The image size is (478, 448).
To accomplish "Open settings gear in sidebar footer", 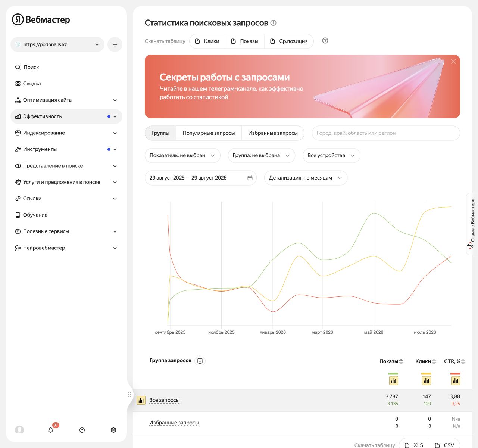I will coord(113,430).
